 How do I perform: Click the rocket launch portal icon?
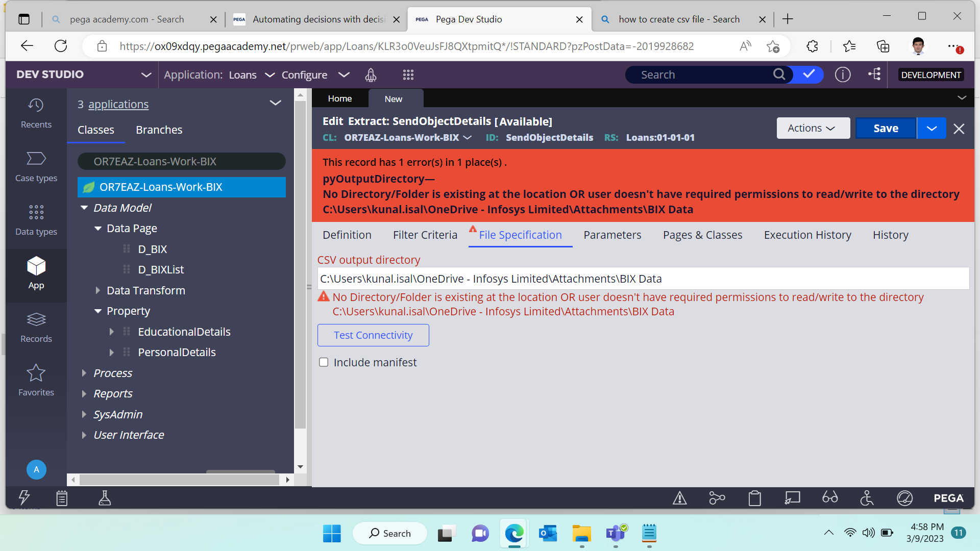click(371, 75)
